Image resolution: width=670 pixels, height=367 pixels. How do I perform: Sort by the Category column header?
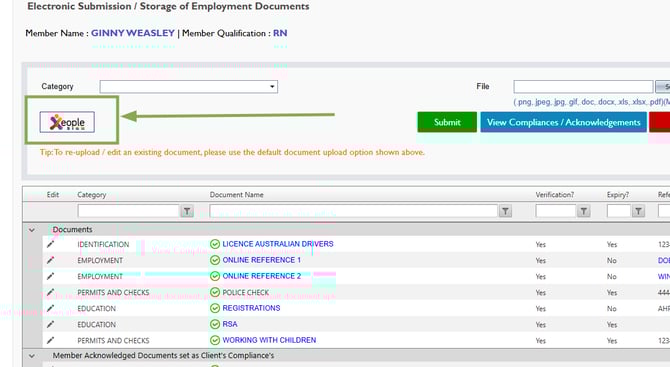click(91, 195)
